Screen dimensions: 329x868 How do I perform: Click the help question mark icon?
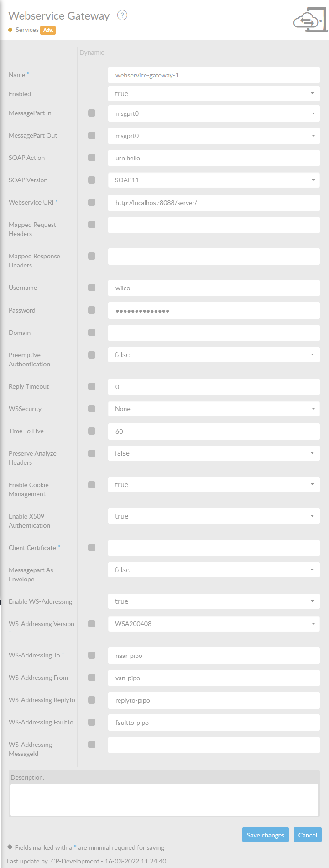point(122,15)
